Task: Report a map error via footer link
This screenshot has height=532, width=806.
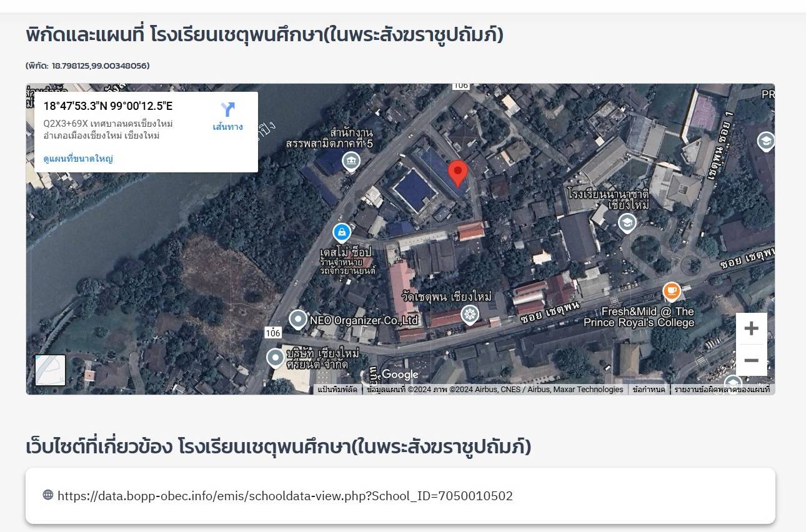Action: coord(722,390)
